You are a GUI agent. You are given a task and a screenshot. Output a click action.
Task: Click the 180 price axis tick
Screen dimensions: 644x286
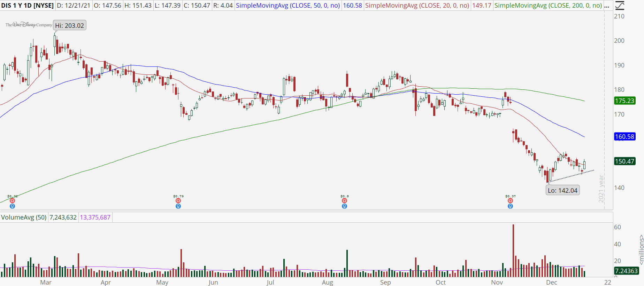(x=619, y=89)
